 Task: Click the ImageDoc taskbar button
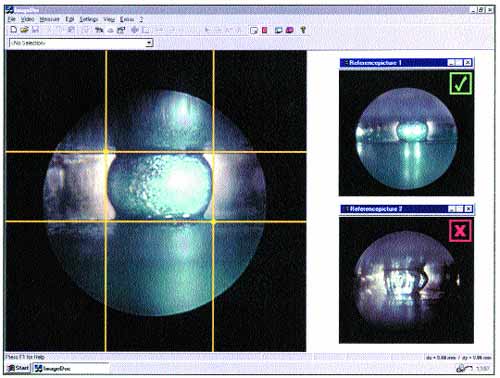[x=70, y=368]
